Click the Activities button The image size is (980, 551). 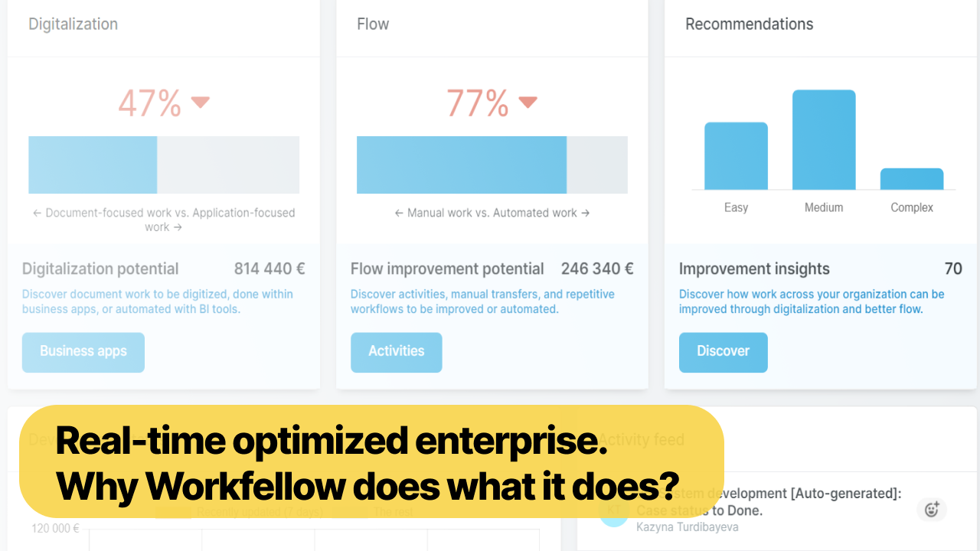coord(396,352)
